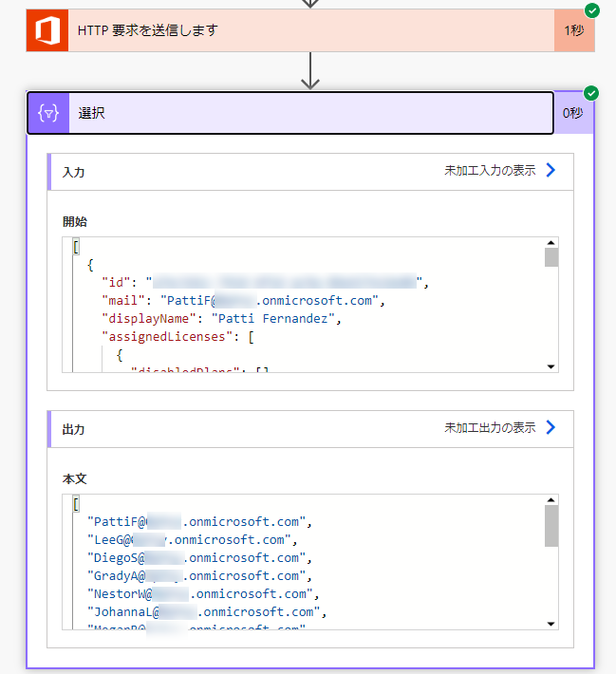The image size is (616, 674).
Task: Click the '開始' field label
Action: point(75,222)
